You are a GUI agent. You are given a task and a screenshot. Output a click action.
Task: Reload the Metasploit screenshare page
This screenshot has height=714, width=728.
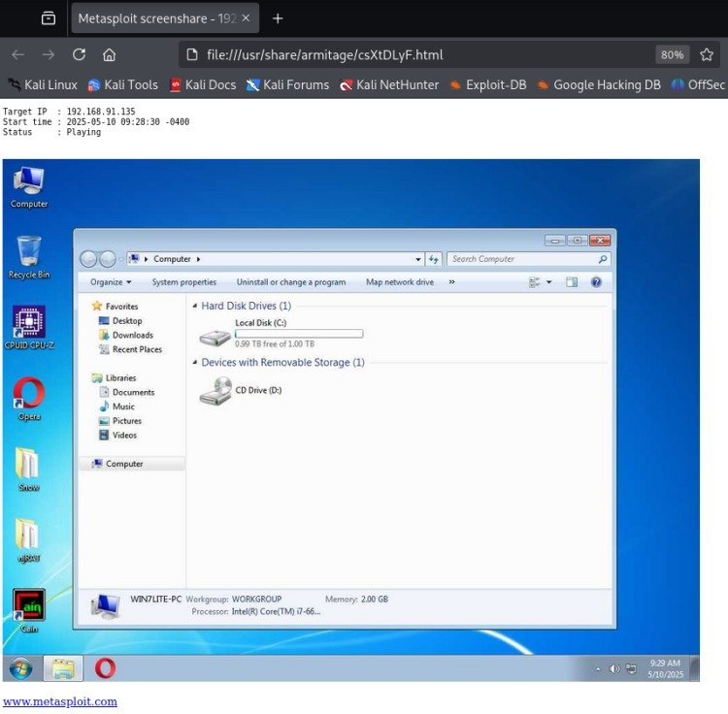[x=79, y=54]
